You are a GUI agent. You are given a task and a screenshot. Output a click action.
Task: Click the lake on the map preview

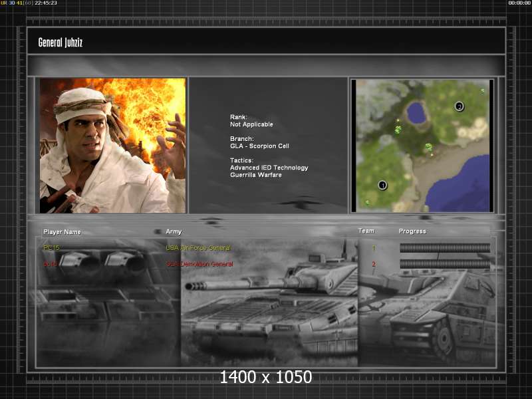point(416,113)
